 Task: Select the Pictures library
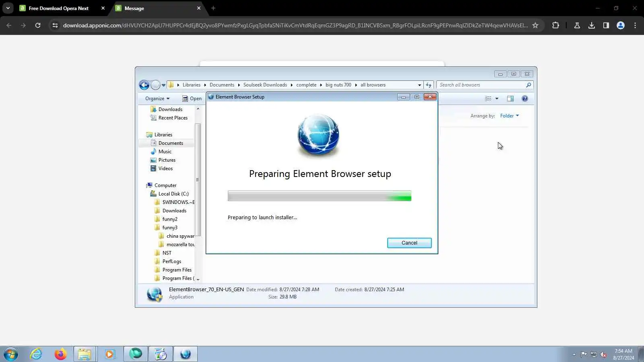167,160
